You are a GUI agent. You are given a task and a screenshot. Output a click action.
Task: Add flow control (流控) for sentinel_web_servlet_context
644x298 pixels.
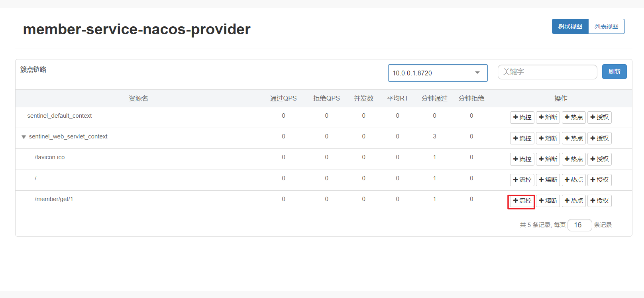coord(522,138)
